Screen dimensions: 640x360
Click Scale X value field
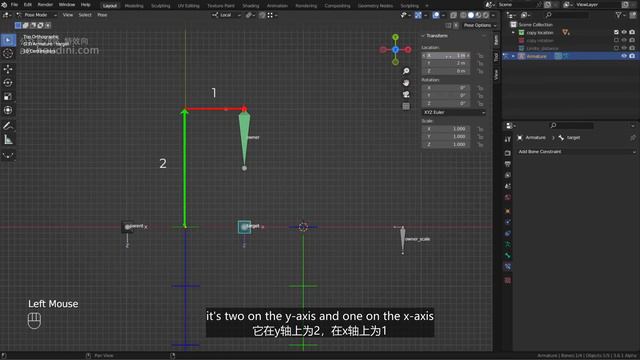click(446, 129)
